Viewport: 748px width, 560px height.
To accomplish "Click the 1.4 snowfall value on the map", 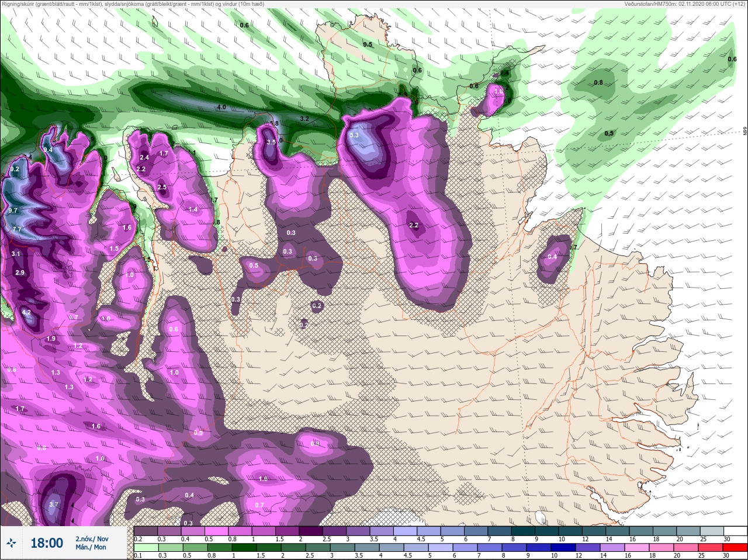I will (193, 210).
